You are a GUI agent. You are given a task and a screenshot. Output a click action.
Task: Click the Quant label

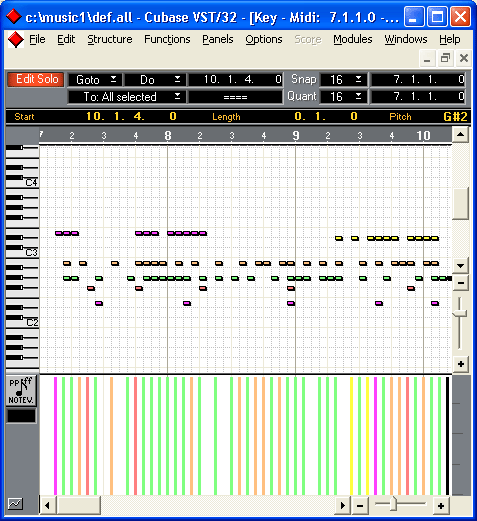tap(302, 96)
